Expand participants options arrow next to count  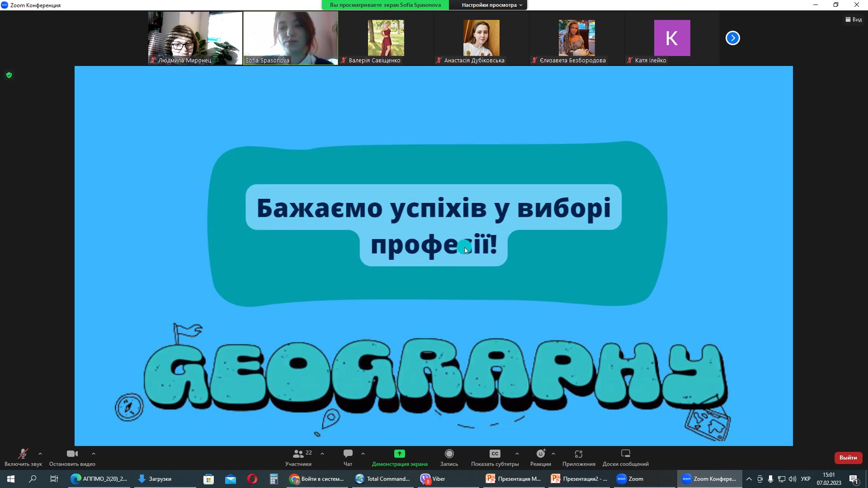point(322,454)
